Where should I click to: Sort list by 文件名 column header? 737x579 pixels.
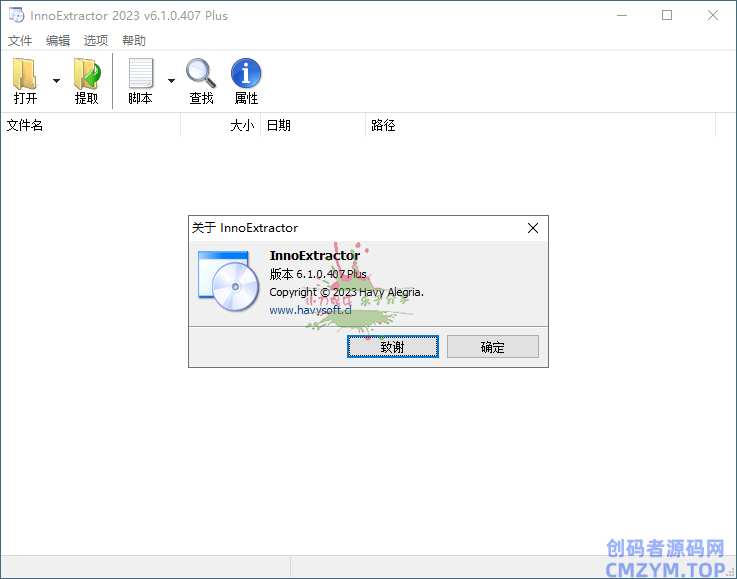(x=90, y=126)
